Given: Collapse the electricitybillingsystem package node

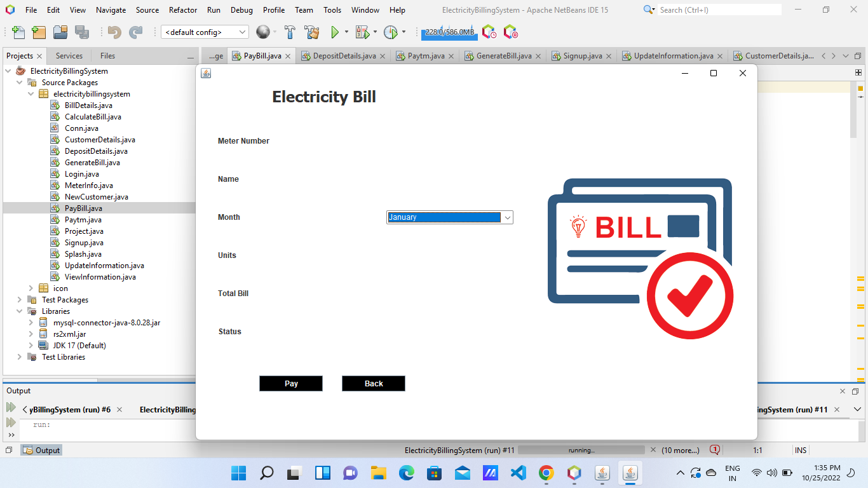Looking at the screenshot, I should 31,93.
